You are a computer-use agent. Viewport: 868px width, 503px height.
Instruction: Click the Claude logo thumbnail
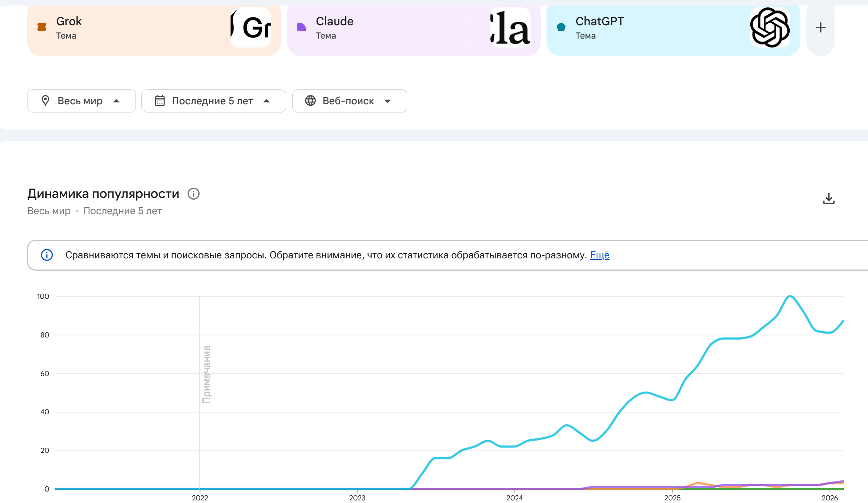pyautogui.click(x=510, y=27)
